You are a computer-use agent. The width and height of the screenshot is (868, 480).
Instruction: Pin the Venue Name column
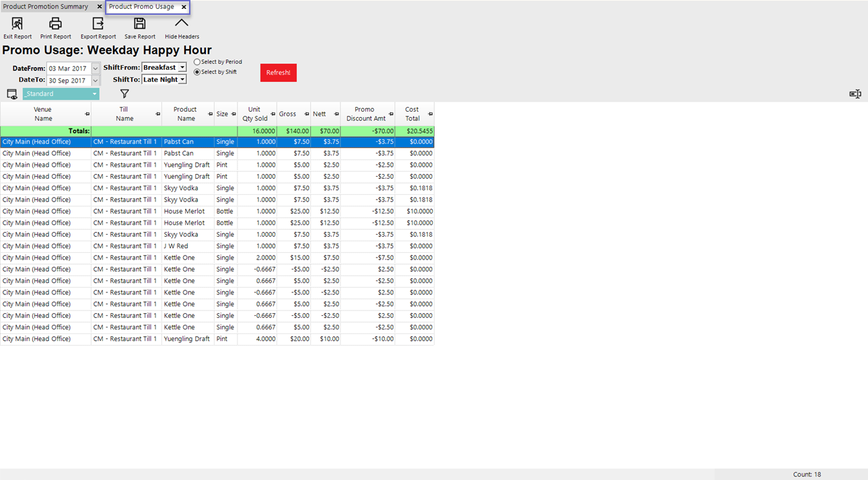tap(87, 114)
